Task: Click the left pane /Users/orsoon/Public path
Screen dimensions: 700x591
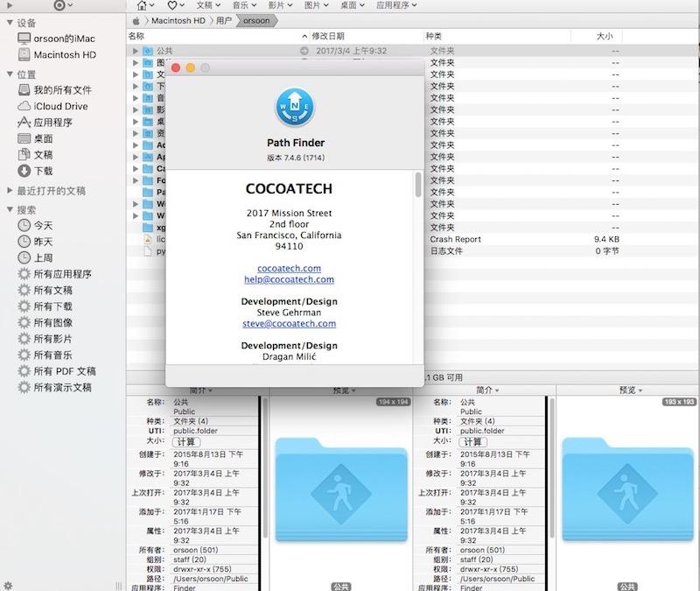Action: [x=211, y=579]
